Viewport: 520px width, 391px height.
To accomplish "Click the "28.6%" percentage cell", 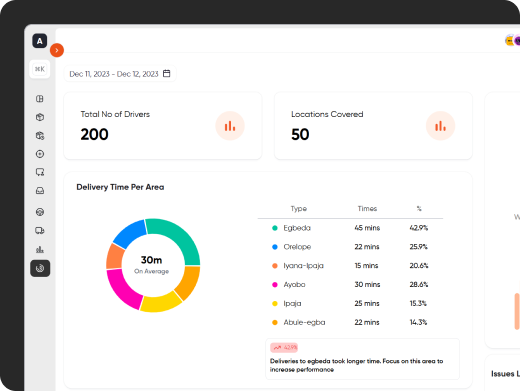I will pos(419,285).
